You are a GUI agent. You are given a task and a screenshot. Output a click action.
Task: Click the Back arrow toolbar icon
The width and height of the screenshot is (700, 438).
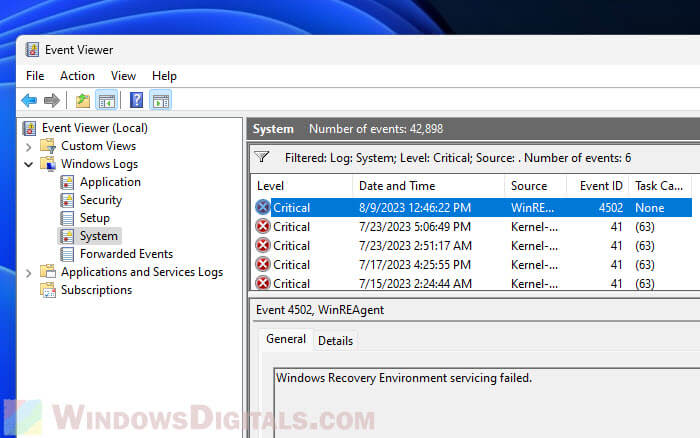coord(29,100)
